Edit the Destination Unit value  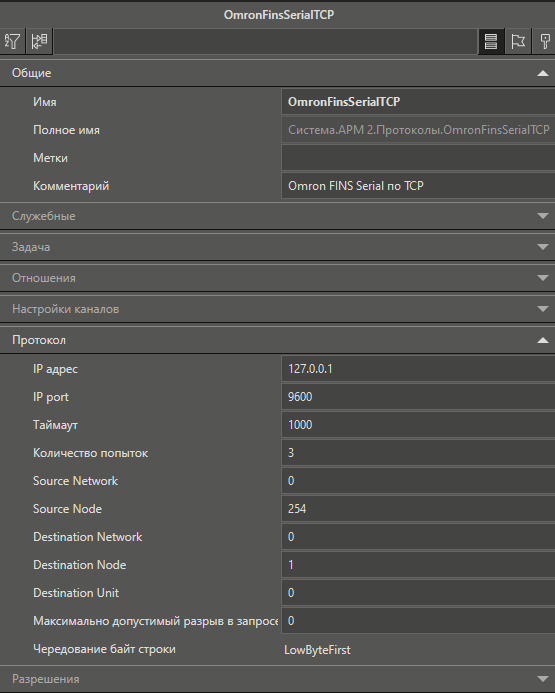tap(418, 593)
